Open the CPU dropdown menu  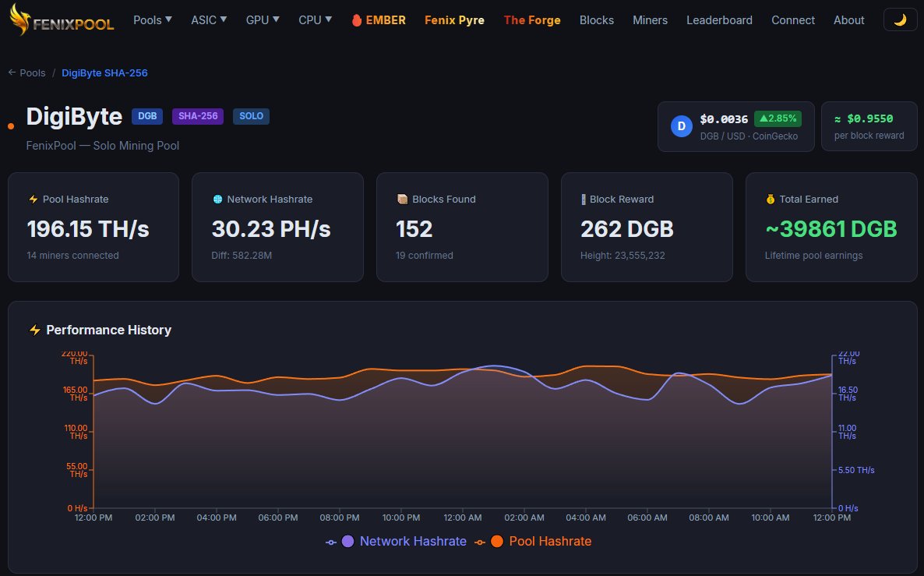316,20
